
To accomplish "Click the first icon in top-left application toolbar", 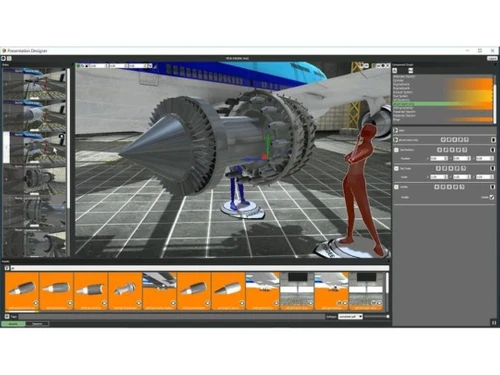I will (x=4, y=58).
